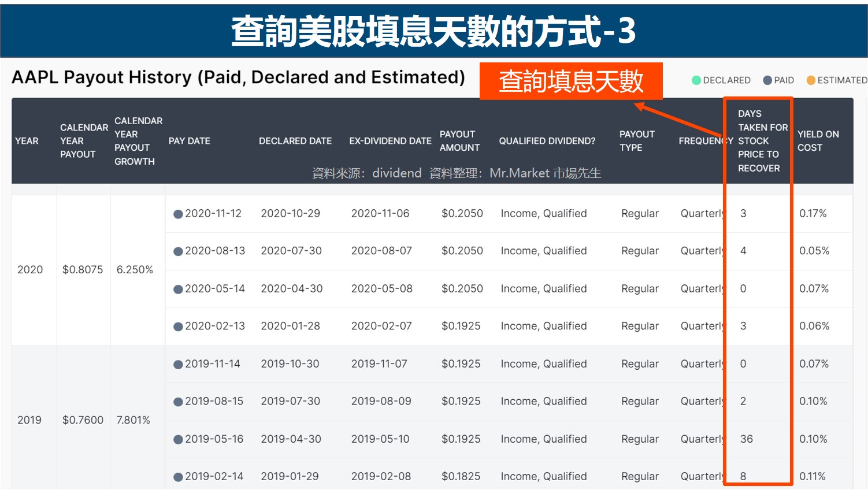Screen dimensions: 868x490
Task: Sort by CALENDAR YEAR PAYOUT GROWTH header
Action: [138, 141]
